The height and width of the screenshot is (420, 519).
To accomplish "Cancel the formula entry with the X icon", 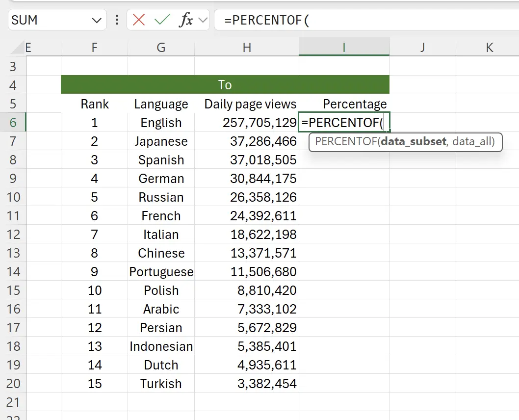I will [x=139, y=20].
